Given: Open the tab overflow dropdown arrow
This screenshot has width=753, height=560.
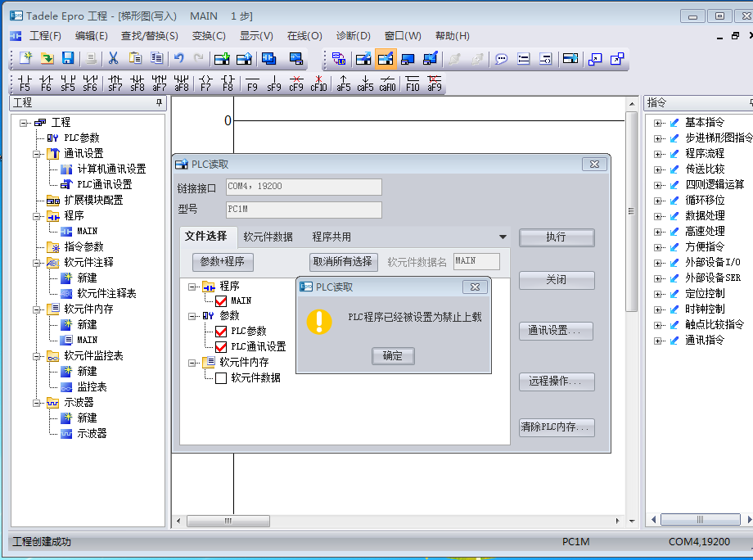Looking at the screenshot, I should pyautogui.click(x=503, y=237).
